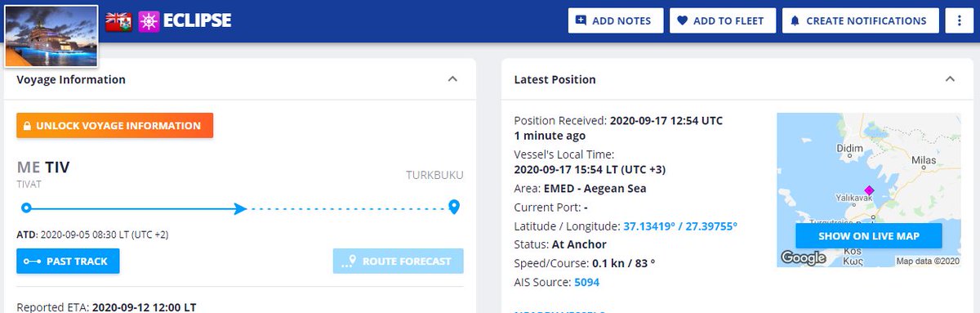Open the Past Track view
Image resolution: width=980 pixels, height=313 pixels.
[x=68, y=261]
